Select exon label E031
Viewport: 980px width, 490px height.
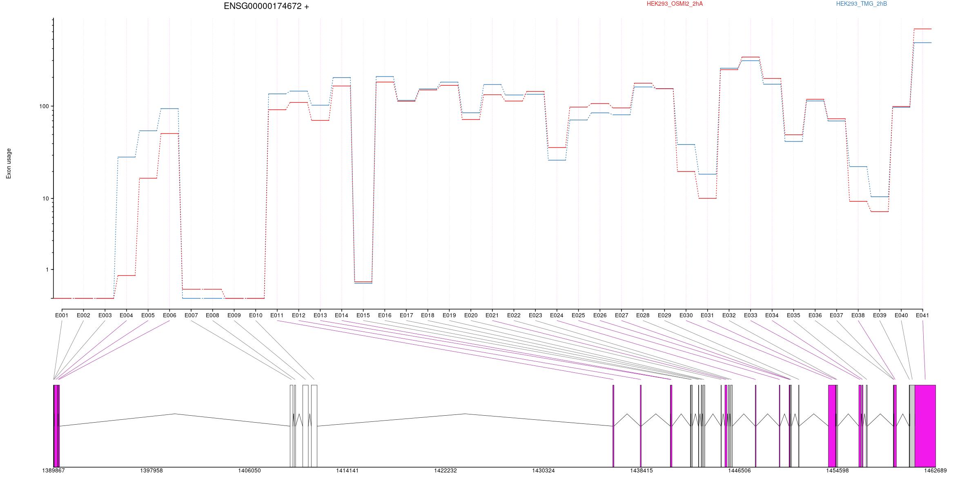click(x=707, y=315)
